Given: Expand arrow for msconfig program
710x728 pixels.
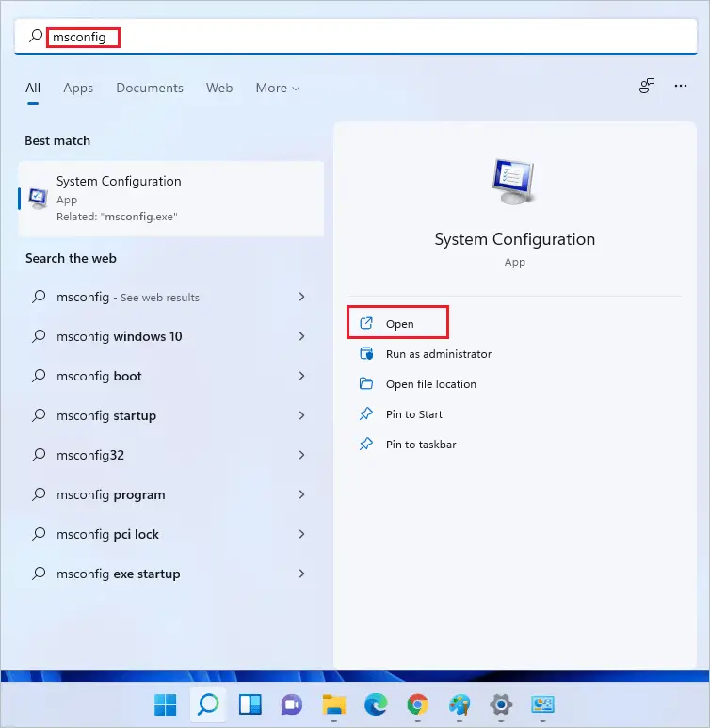Looking at the screenshot, I should (302, 494).
